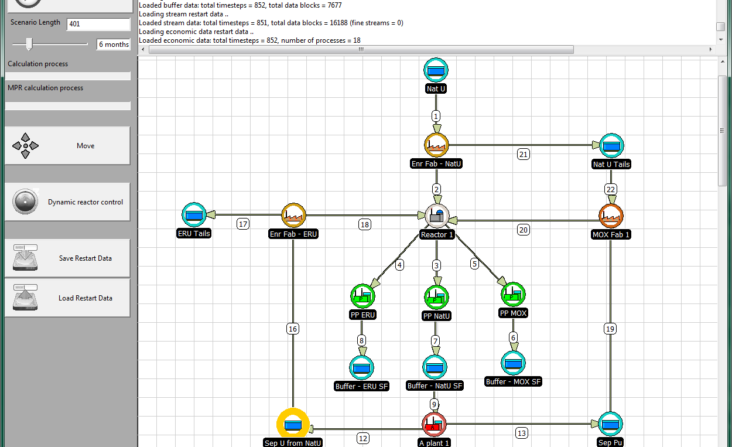Click stream label 6 below PP MOX
Image resolution: width=732 pixels, height=447 pixels.
coord(513,337)
